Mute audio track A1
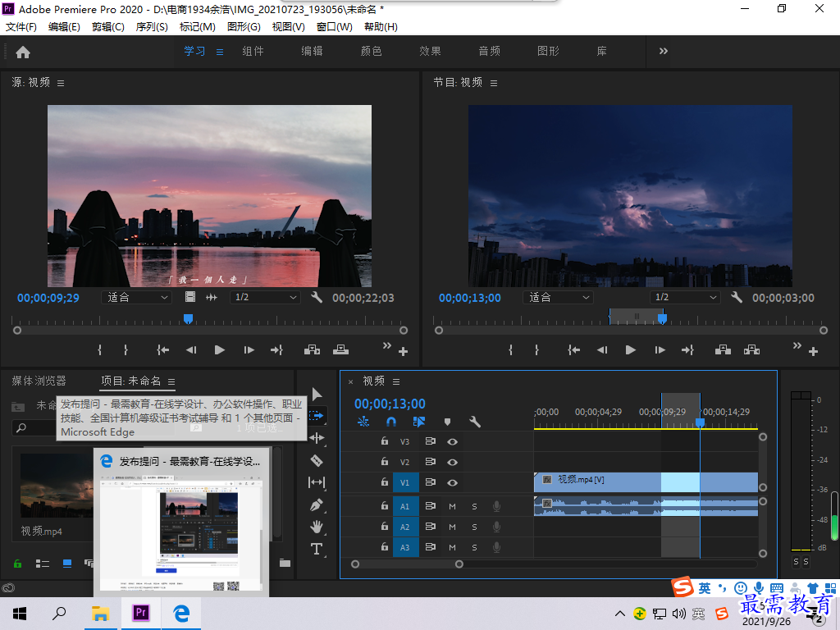The width and height of the screenshot is (840, 630). (x=452, y=506)
